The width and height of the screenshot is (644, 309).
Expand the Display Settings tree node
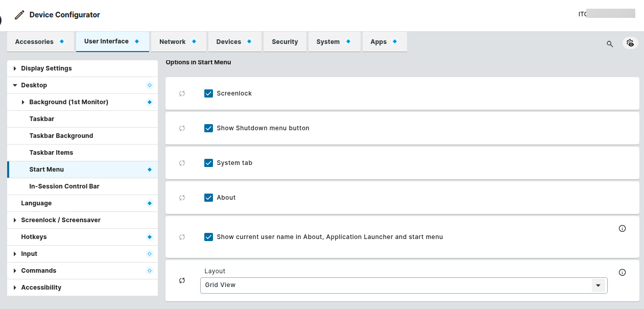click(15, 68)
